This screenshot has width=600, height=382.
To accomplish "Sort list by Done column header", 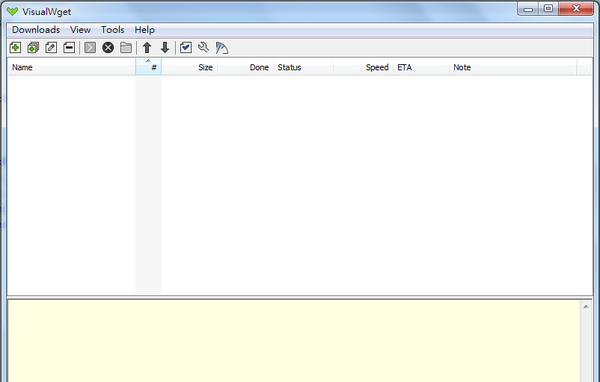I will 245,67.
